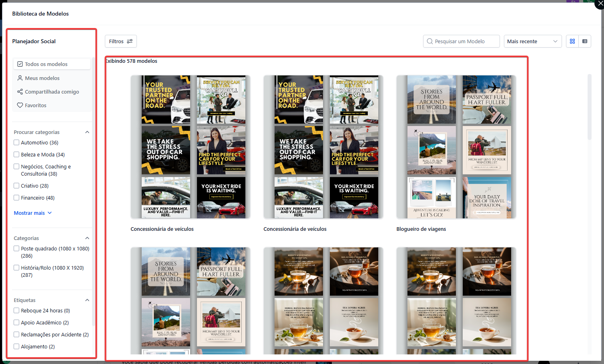The height and width of the screenshot is (364, 604).
Task: Check História/Rolo (1080 X 1920)
Action: tap(16, 268)
